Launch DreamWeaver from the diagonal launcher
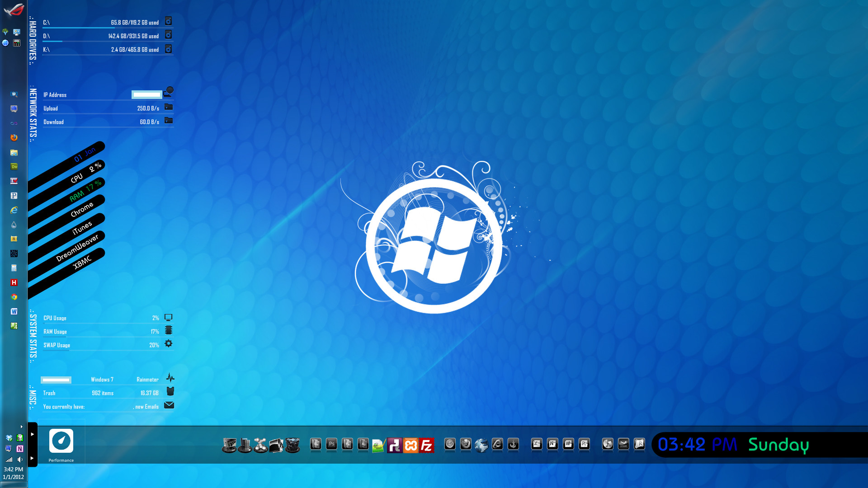 click(x=77, y=248)
